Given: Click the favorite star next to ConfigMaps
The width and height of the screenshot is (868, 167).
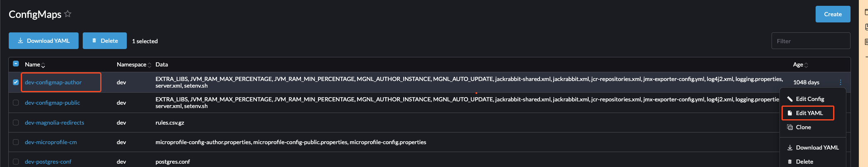Looking at the screenshot, I should (x=68, y=14).
